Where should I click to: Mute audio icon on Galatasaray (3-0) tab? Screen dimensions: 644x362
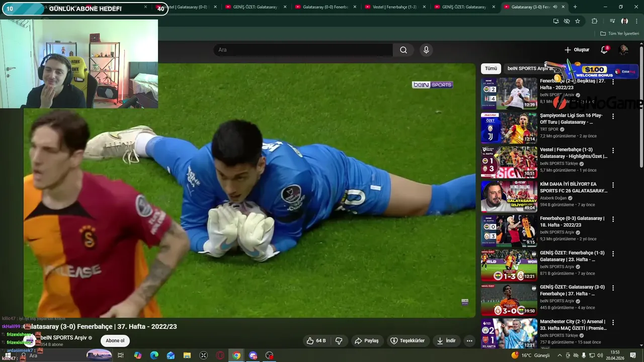click(x=555, y=7)
